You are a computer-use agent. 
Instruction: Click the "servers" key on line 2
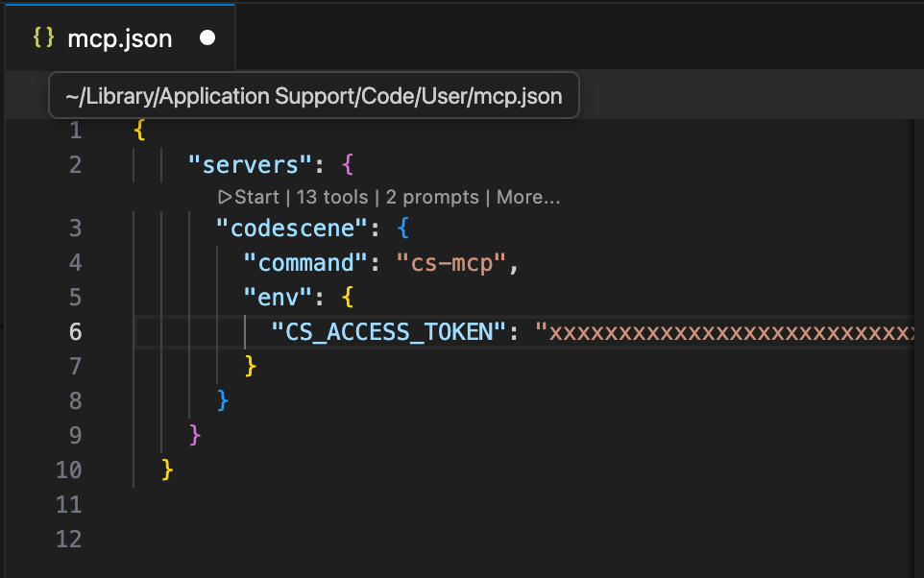(250, 165)
